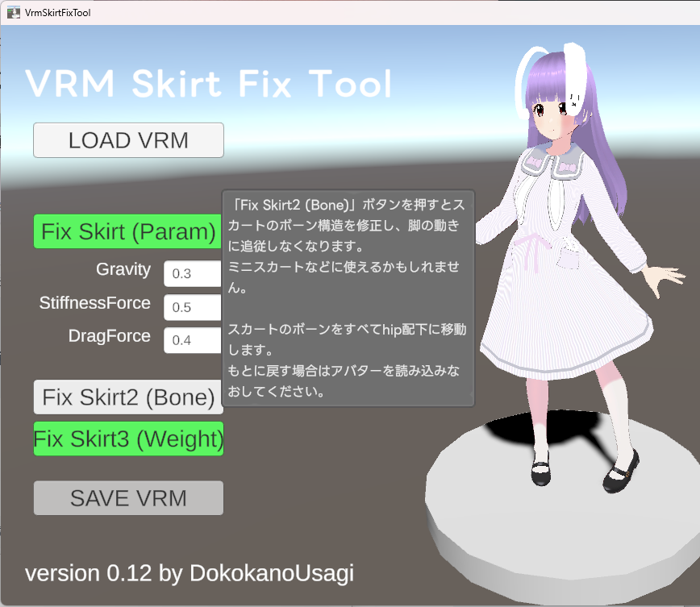Click the VrmSkirtFixTool title bar icon
Screen dimensions: 700x607
pos(14,13)
